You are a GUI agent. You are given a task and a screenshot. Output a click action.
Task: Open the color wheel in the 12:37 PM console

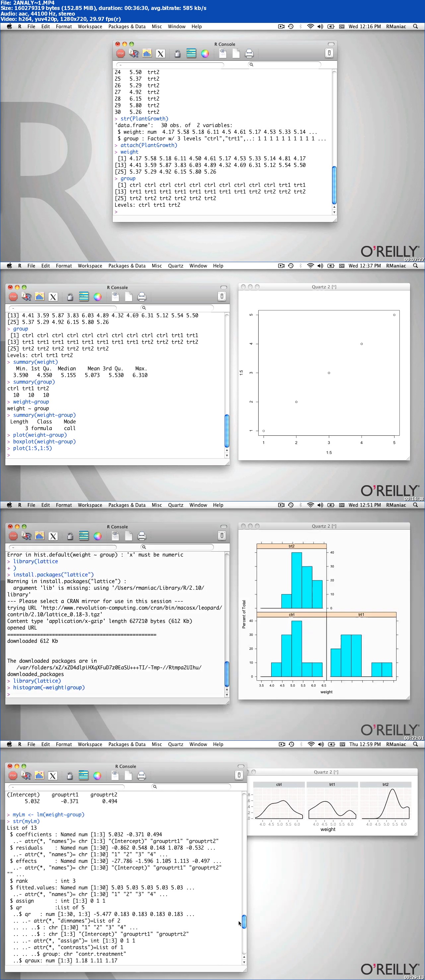98,297
